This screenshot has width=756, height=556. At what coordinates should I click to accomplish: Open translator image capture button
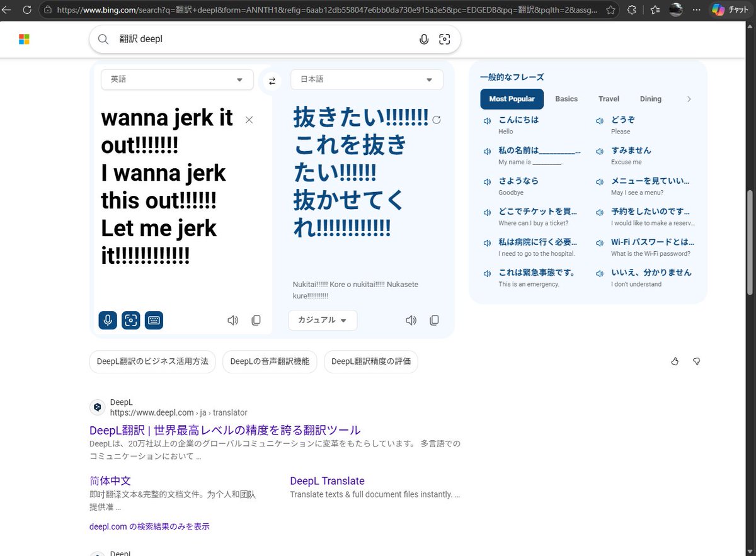click(x=131, y=320)
